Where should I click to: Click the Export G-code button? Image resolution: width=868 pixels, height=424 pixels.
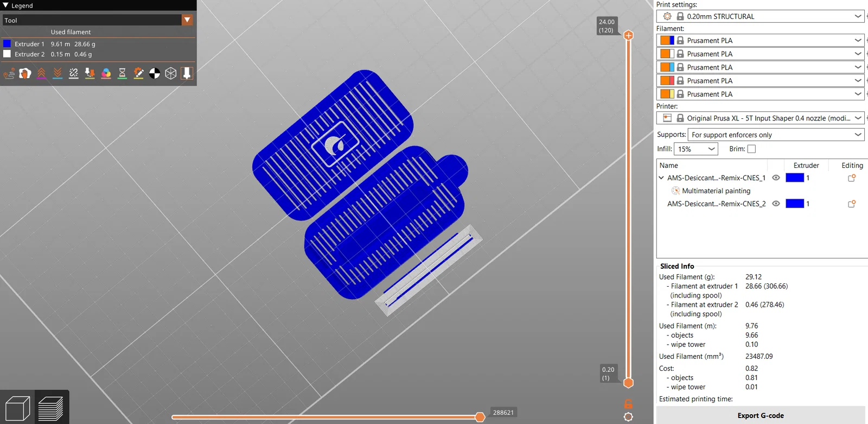pyautogui.click(x=761, y=415)
